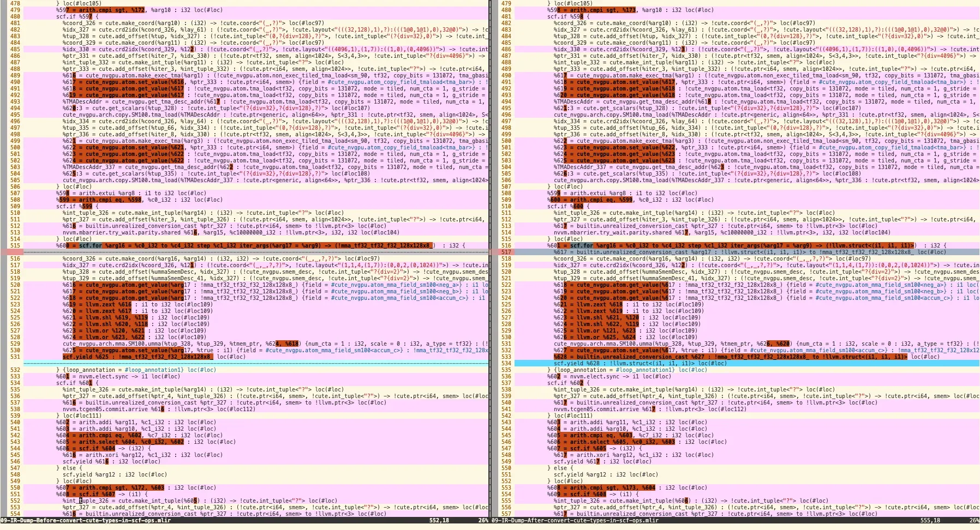Viewport: 980px width, 530px height.
Task: Click line number 478 in the left pane
Action: point(15,3)
